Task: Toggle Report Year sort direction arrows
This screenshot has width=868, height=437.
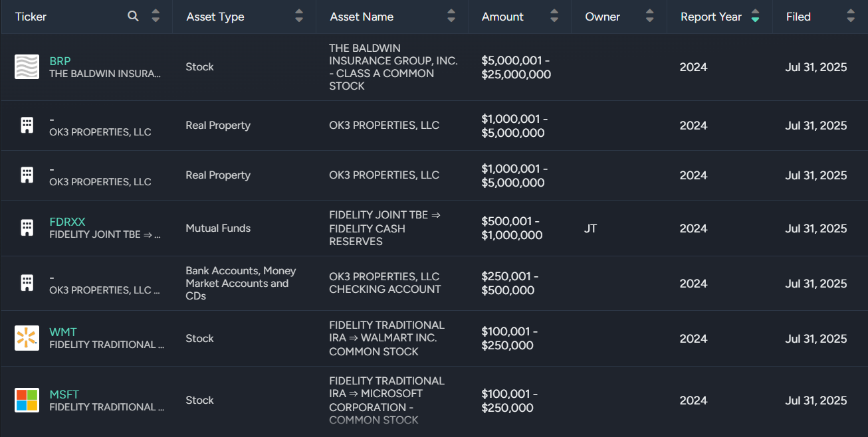Action: click(x=755, y=17)
